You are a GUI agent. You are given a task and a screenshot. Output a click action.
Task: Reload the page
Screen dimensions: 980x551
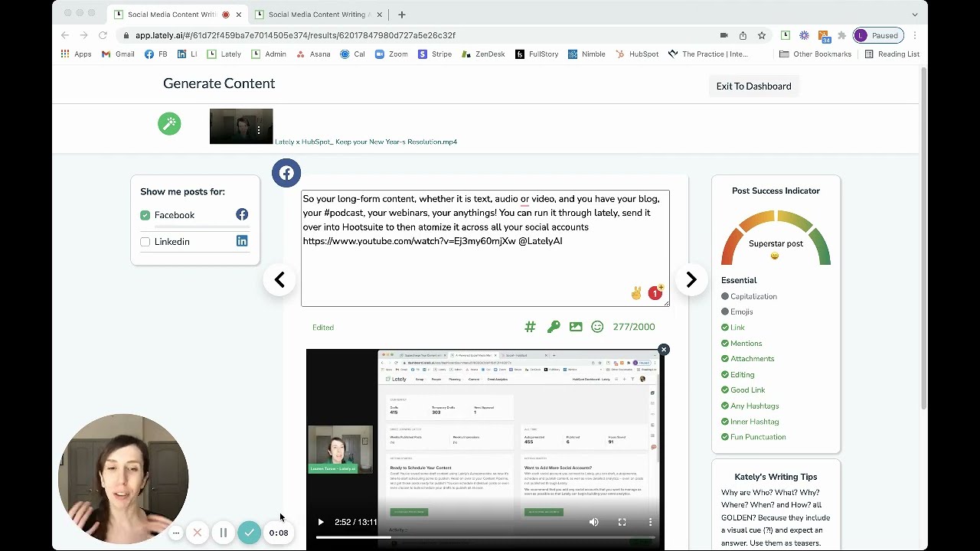(x=103, y=35)
